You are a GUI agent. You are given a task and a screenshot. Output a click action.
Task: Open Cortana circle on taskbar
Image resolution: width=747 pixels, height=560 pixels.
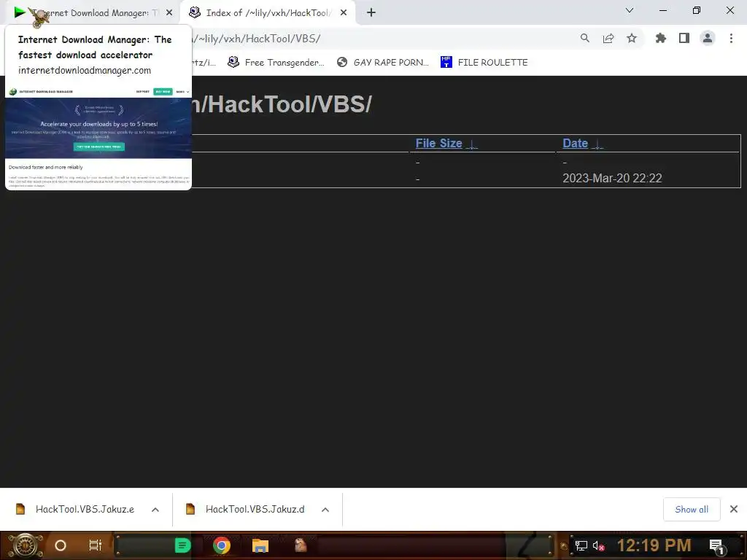coord(61,545)
